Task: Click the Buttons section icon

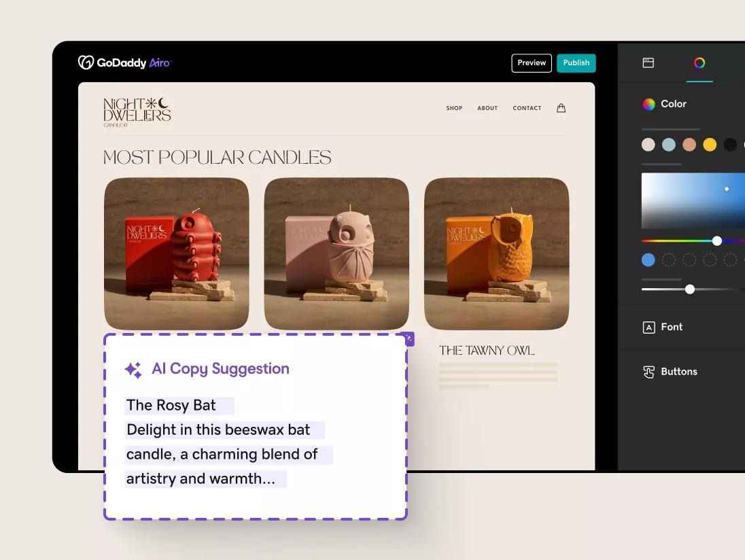Action: pos(648,372)
